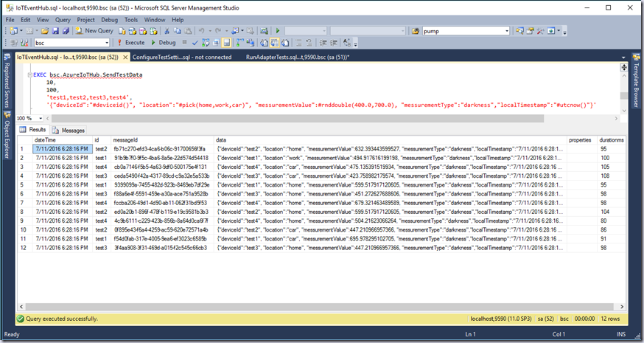This screenshot has height=343, width=644.
Task: Select the Results tab
Action: click(33, 130)
